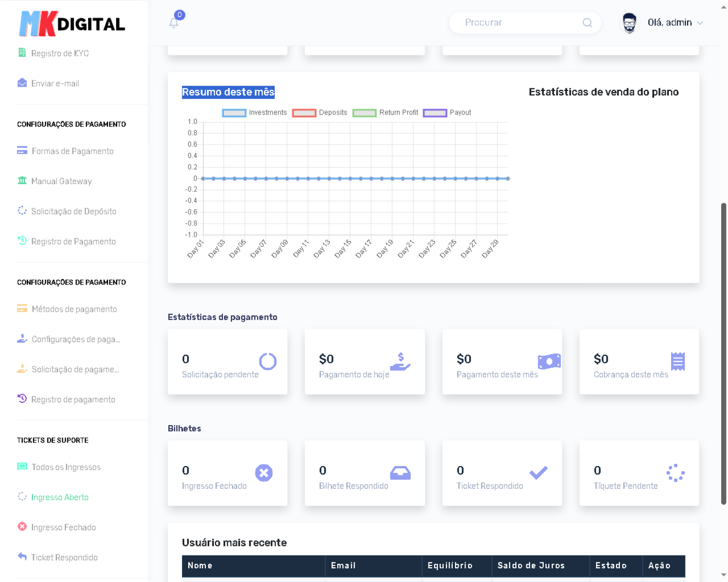The image size is (728, 582).
Task: Click the admin profile avatar
Action: click(629, 23)
